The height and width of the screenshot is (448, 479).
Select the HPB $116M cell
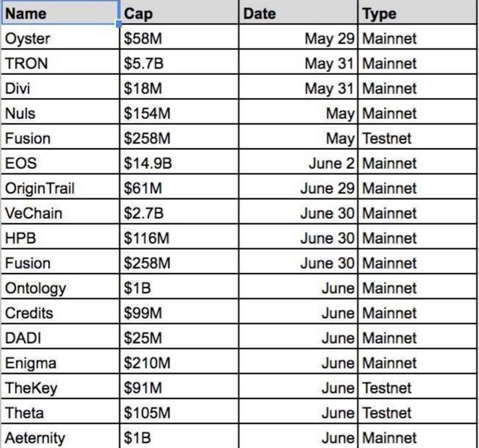tap(179, 237)
